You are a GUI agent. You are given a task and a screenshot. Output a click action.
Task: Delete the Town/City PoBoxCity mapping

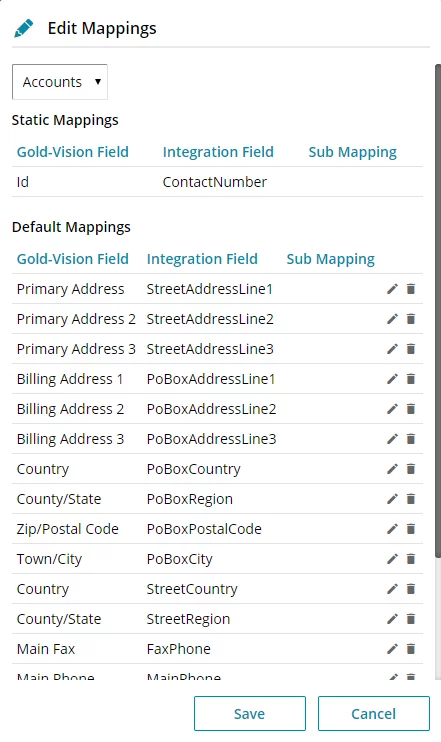coord(411,559)
